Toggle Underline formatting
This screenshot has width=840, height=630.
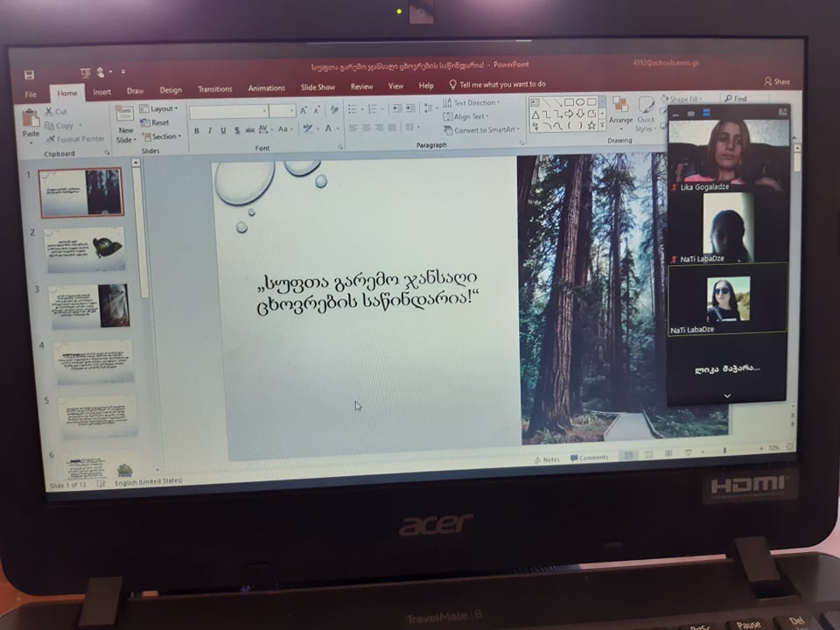[x=223, y=130]
